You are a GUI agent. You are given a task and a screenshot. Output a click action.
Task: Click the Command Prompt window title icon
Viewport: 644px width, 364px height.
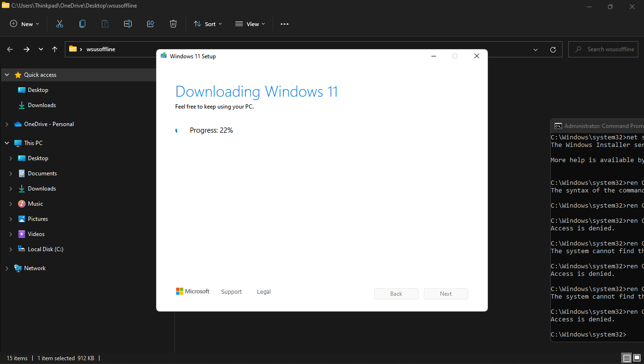pos(558,126)
